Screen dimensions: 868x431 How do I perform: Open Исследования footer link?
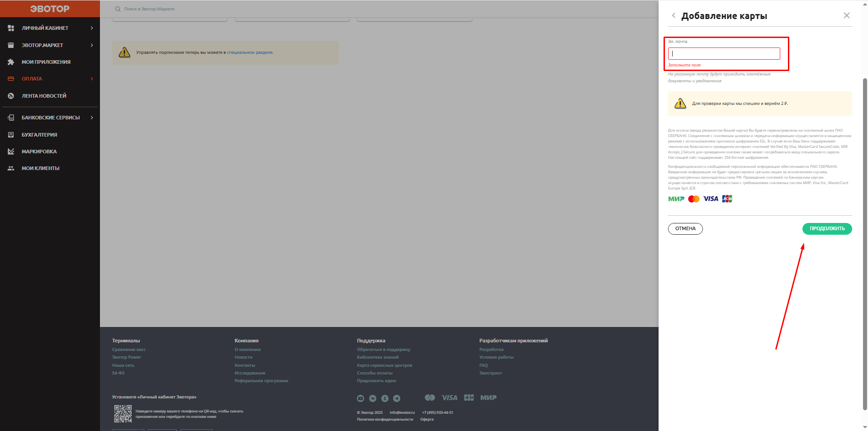click(250, 373)
